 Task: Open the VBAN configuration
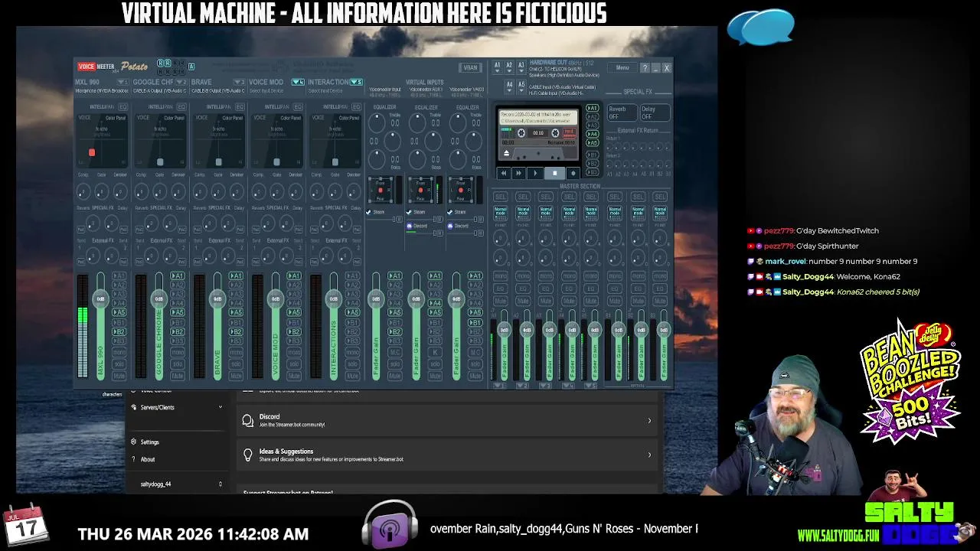[470, 68]
